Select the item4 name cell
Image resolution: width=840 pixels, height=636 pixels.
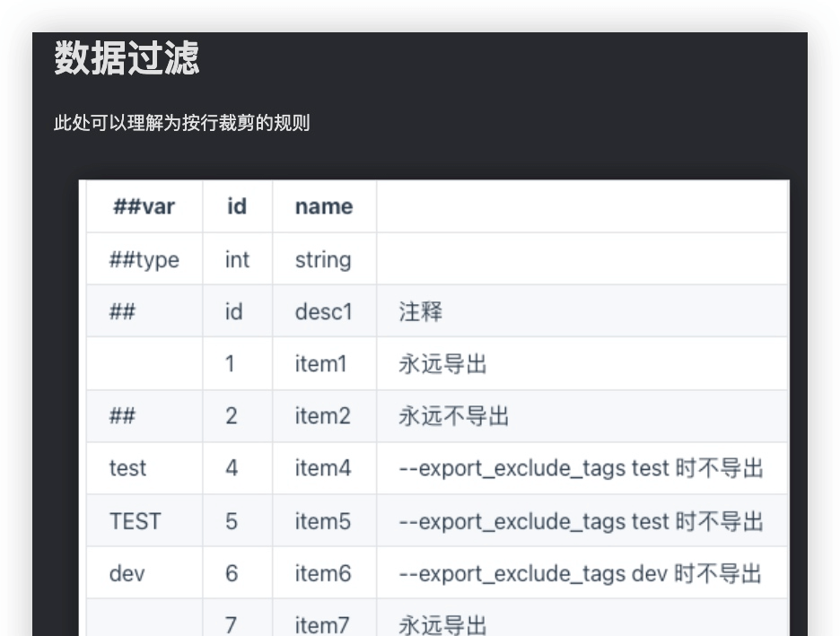point(324,468)
